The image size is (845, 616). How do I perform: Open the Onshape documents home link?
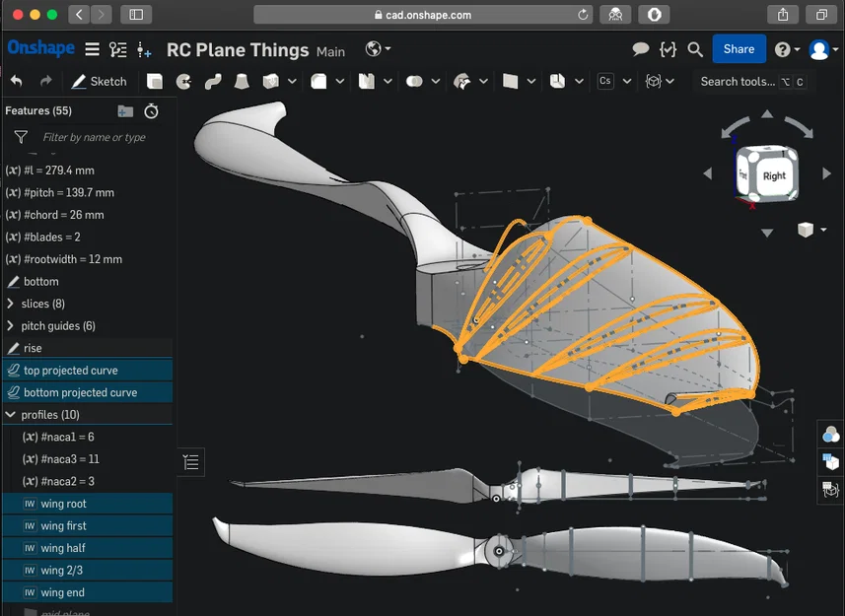coord(39,48)
